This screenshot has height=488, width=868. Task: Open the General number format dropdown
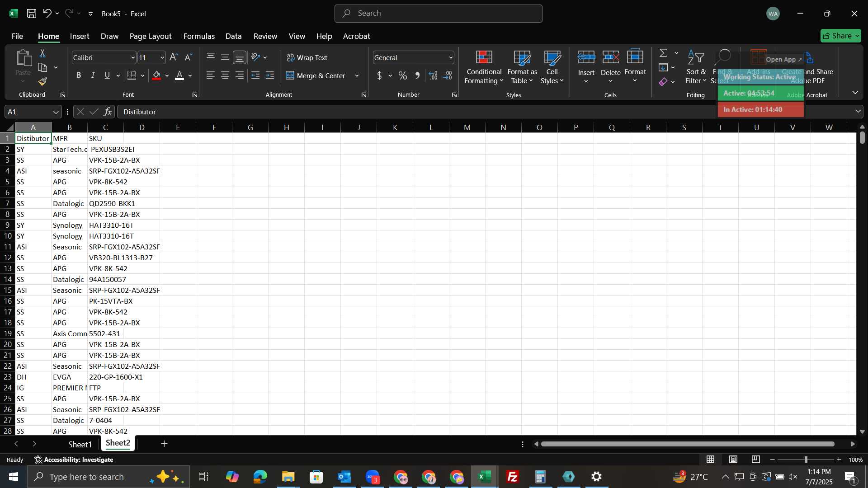tap(451, 58)
